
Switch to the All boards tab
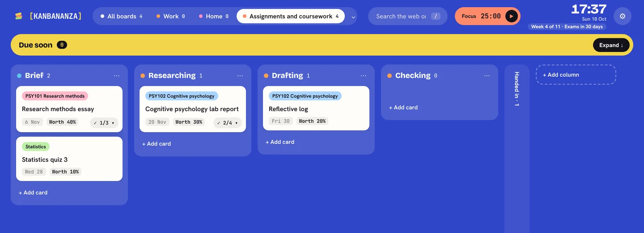(121, 16)
